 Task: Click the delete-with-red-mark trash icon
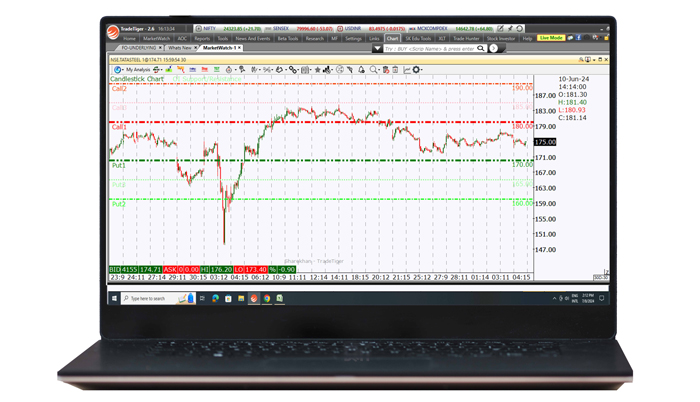pyautogui.click(x=386, y=70)
